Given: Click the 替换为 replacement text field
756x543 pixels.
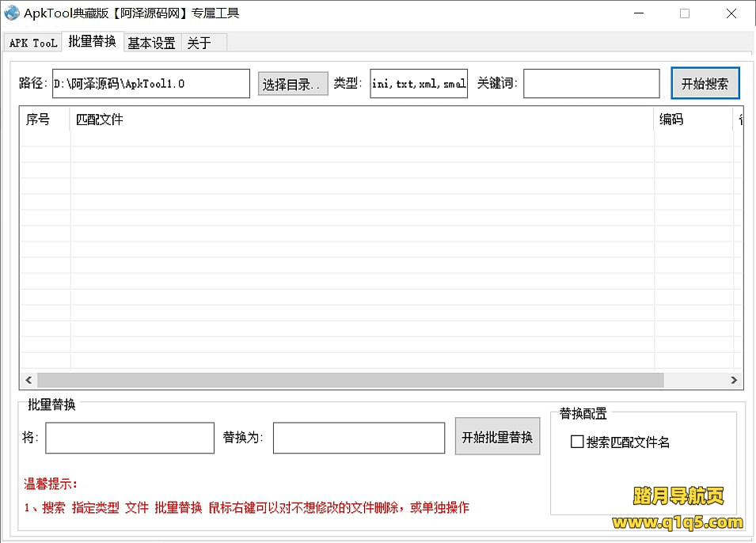Looking at the screenshot, I should pos(359,438).
